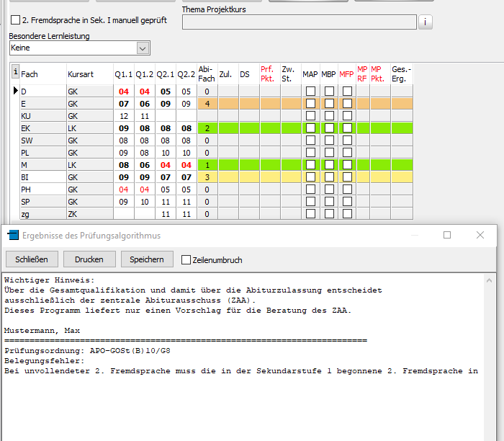
Task: Click the Belegungsfehler: line in results
Action: [45, 361]
